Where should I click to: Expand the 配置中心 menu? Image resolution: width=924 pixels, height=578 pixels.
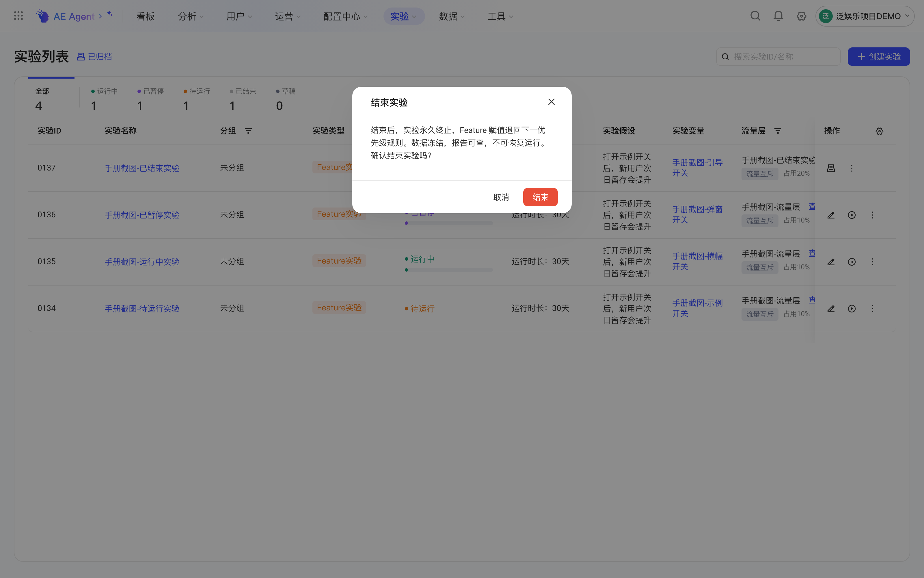point(346,16)
